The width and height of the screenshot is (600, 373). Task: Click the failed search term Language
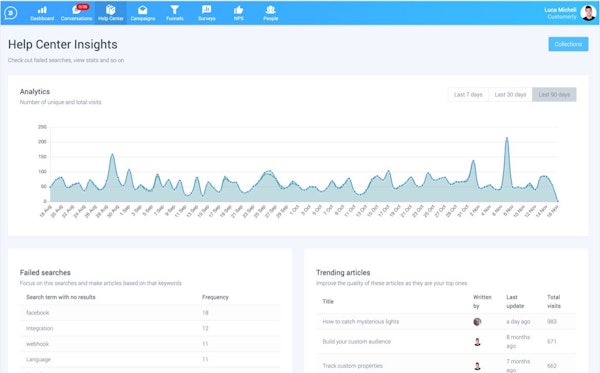click(x=38, y=360)
